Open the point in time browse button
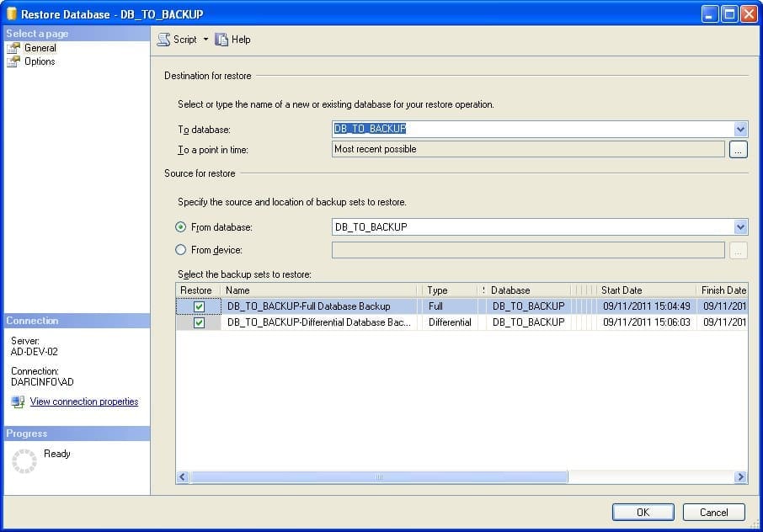Viewport: 763px width, 532px height. (x=739, y=149)
